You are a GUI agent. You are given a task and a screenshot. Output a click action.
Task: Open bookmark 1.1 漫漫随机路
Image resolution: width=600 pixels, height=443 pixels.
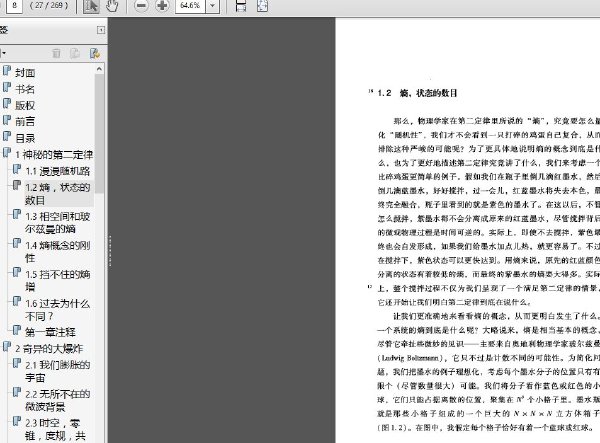pos(58,171)
